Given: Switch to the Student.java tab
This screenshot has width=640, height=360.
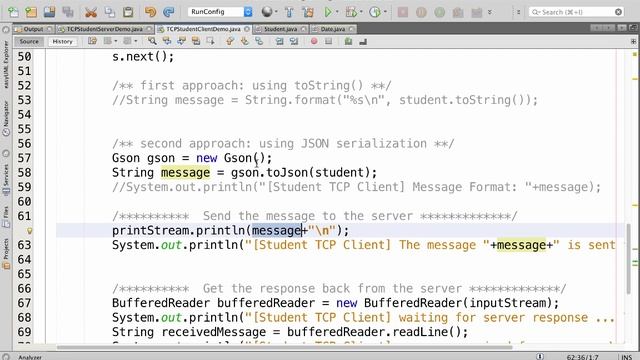Looking at the screenshot, I should click(x=280, y=29).
